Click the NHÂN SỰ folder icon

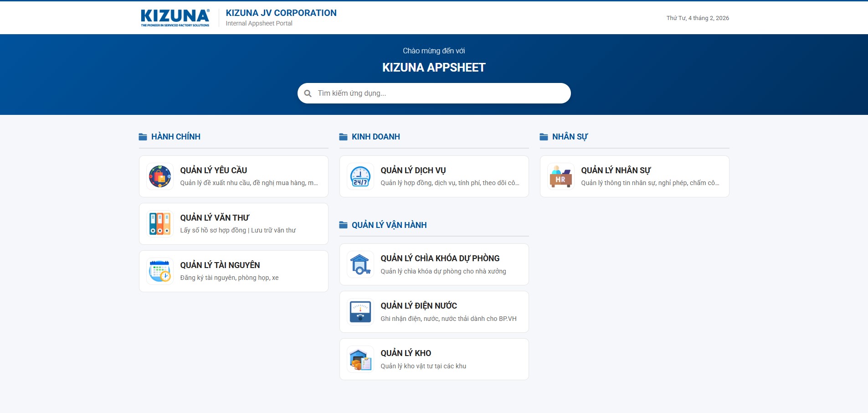(x=544, y=137)
